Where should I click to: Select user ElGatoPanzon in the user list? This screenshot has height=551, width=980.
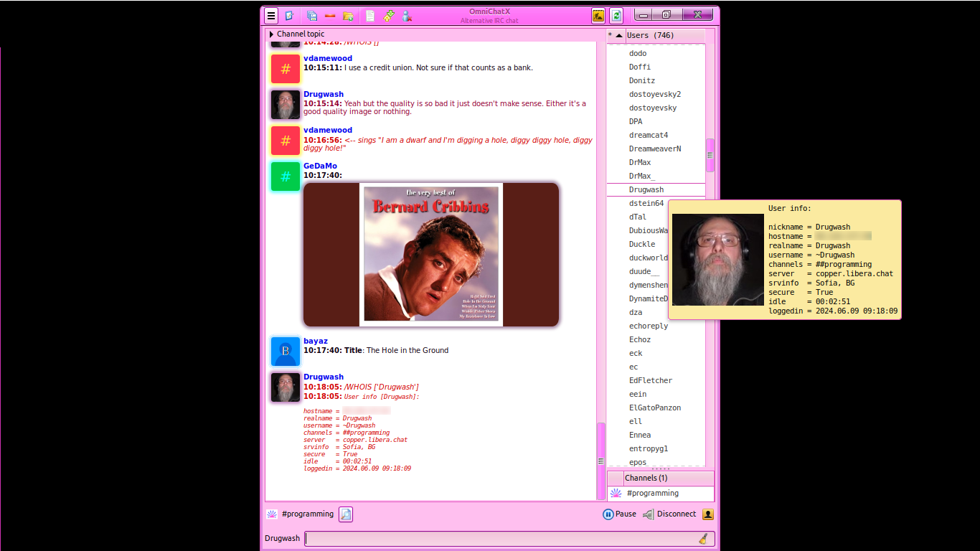click(656, 408)
